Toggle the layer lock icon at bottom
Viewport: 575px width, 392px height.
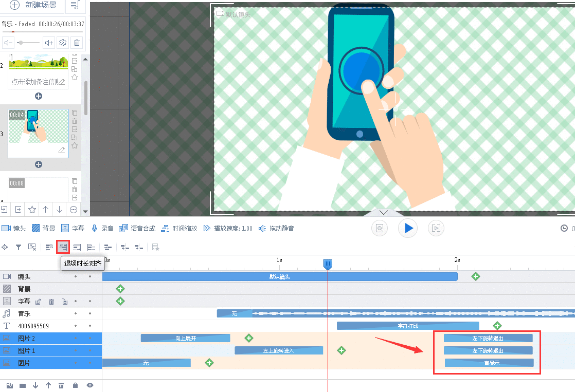click(75, 385)
